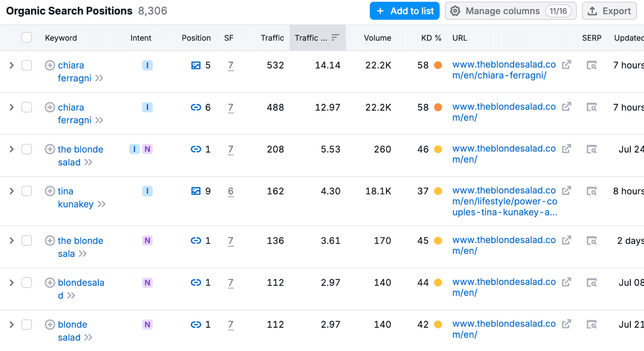Click the plus icon beside 'blondesalad' keyword
The width and height of the screenshot is (644, 351).
pos(50,283)
